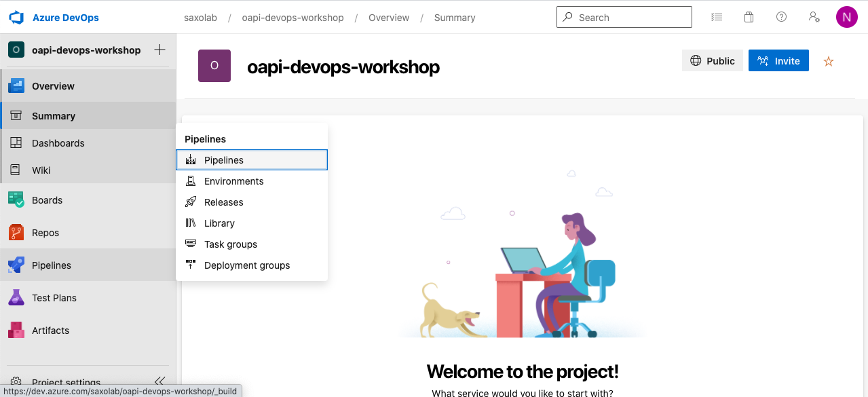The height and width of the screenshot is (397, 868).
Task: Open Test Plans in the sidebar
Action: coord(88,298)
